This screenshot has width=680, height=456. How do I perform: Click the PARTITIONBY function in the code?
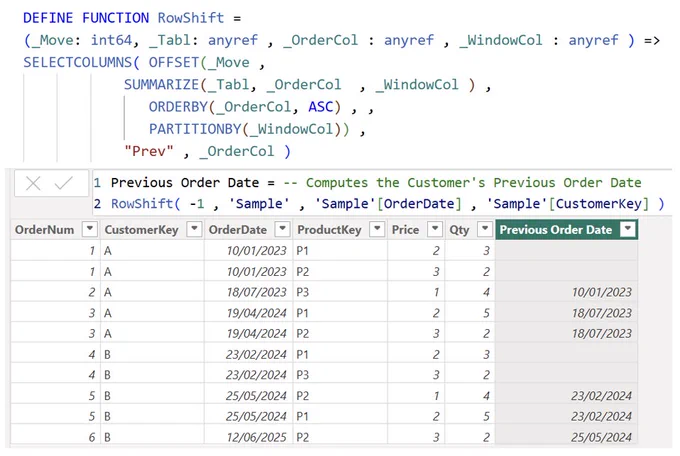pos(195,129)
